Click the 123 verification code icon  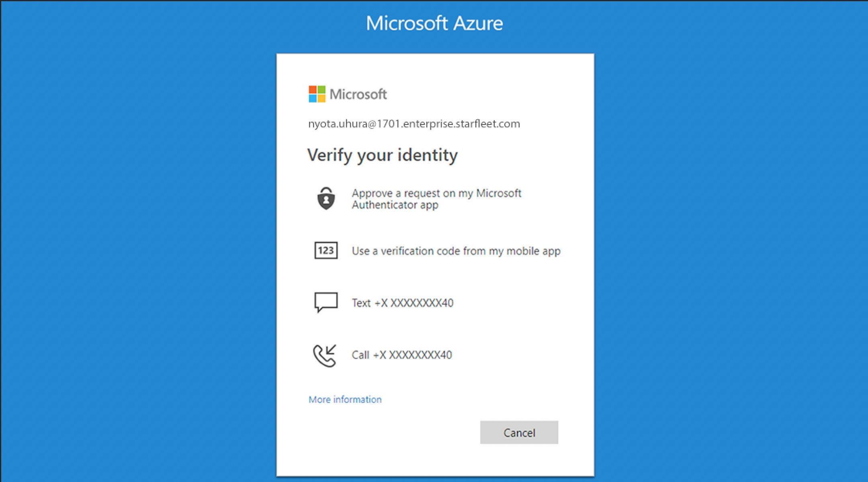326,251
